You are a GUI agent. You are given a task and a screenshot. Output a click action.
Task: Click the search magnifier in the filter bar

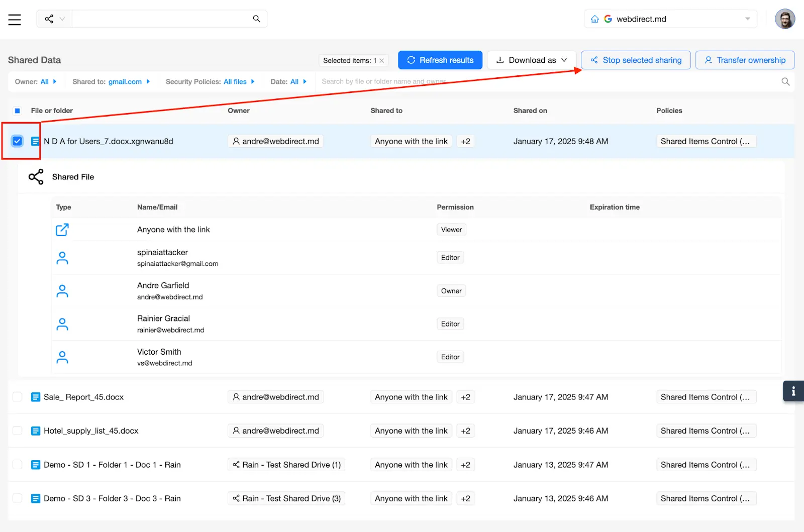785,81
